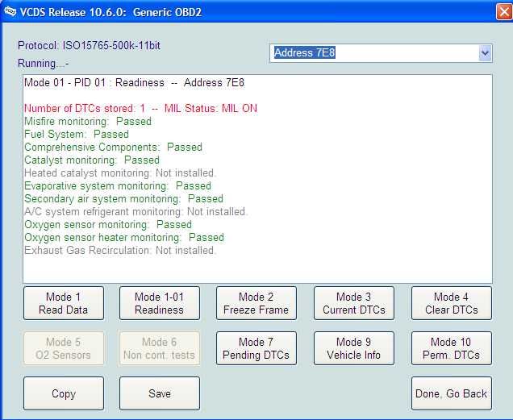Open Mode 2 Freeze Frame
This screenshot has width=513, height=420.
click(256, 303)
